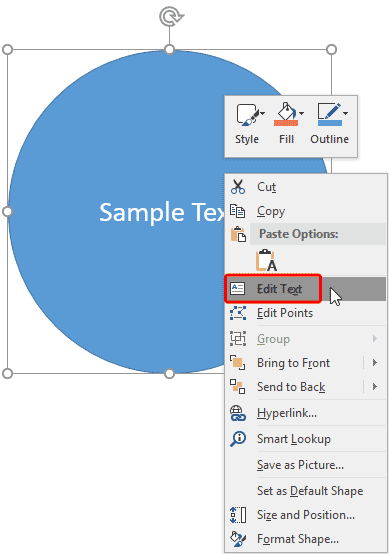Click the Format Shape icon
This screenshot has width=389, height=554.
coord(238,539)
